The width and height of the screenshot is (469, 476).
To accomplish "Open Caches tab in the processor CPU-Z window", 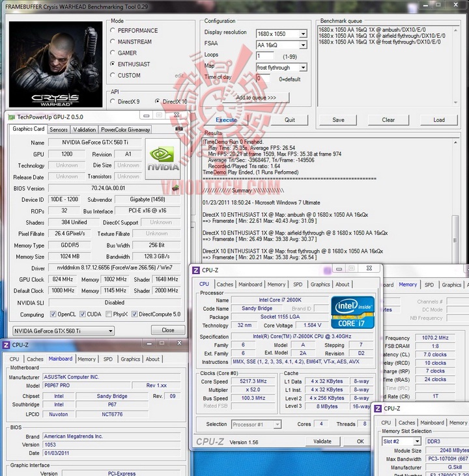I will pyautogui.click(x=225, y=285).
